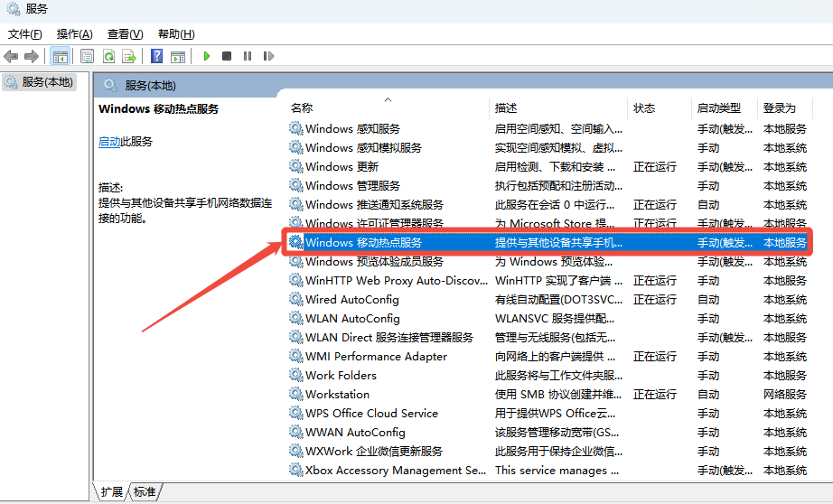Open the 文件(F) menu

tap(25, 34)
